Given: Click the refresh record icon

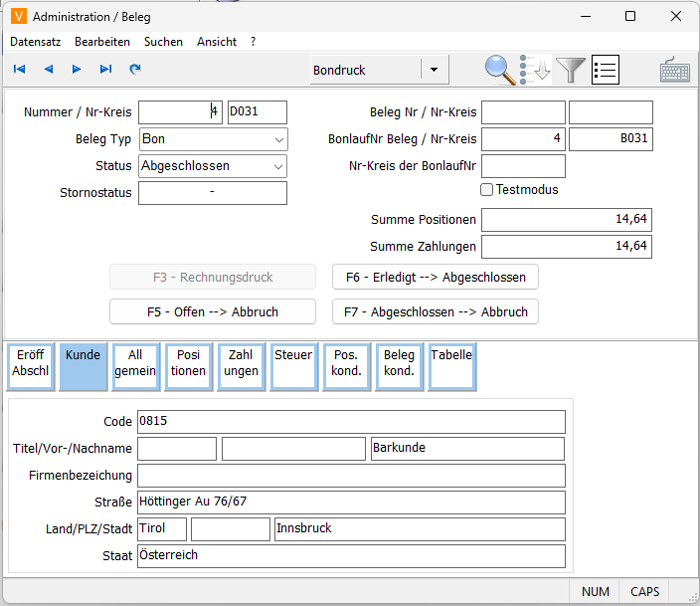Looking at the screenshot, I should [135, 70].
